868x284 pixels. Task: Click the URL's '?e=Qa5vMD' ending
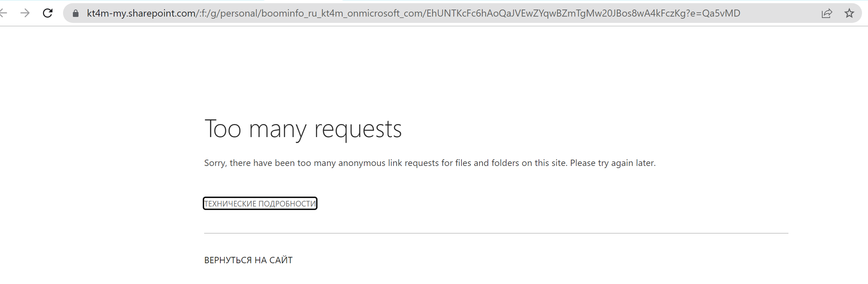click(713, 13)
